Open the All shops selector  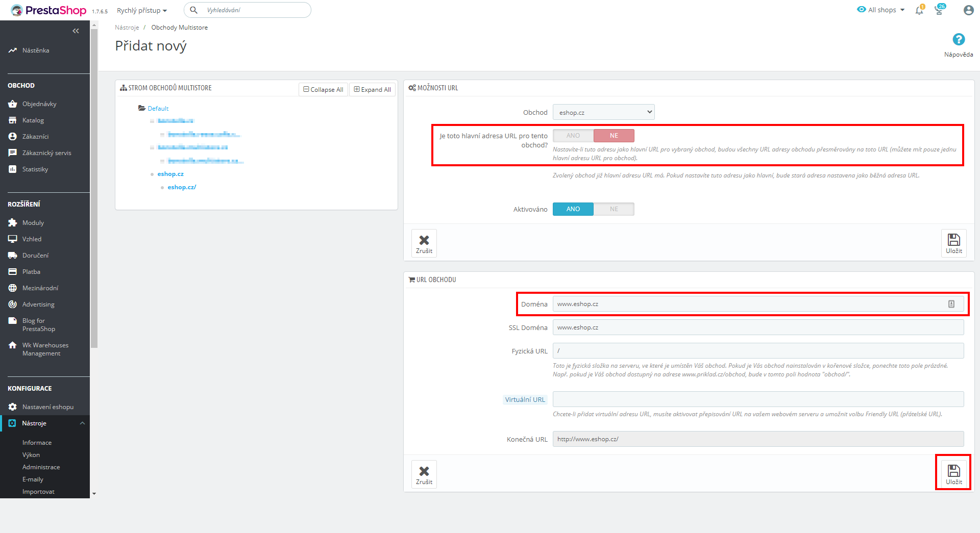click(x=881, y=10)
